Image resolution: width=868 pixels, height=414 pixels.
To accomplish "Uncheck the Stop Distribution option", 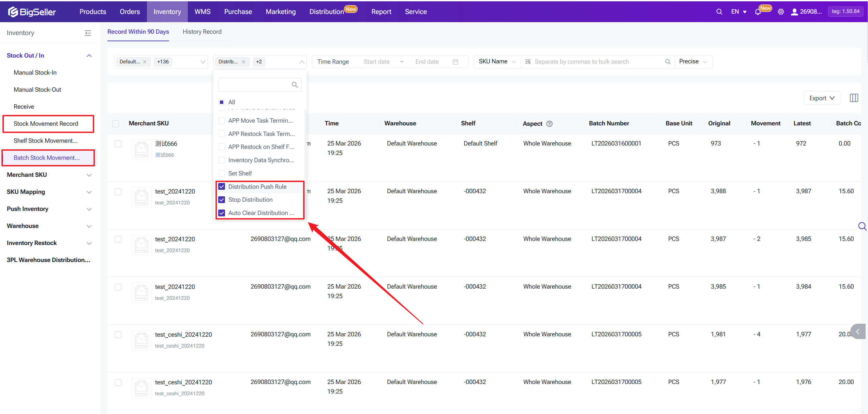I will coord(222,200).
